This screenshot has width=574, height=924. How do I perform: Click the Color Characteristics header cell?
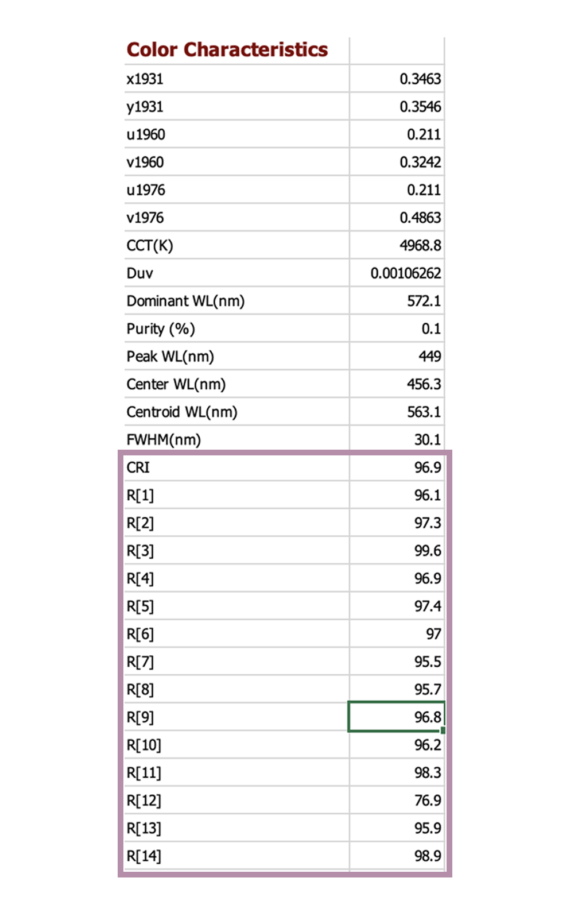[227, 50]
